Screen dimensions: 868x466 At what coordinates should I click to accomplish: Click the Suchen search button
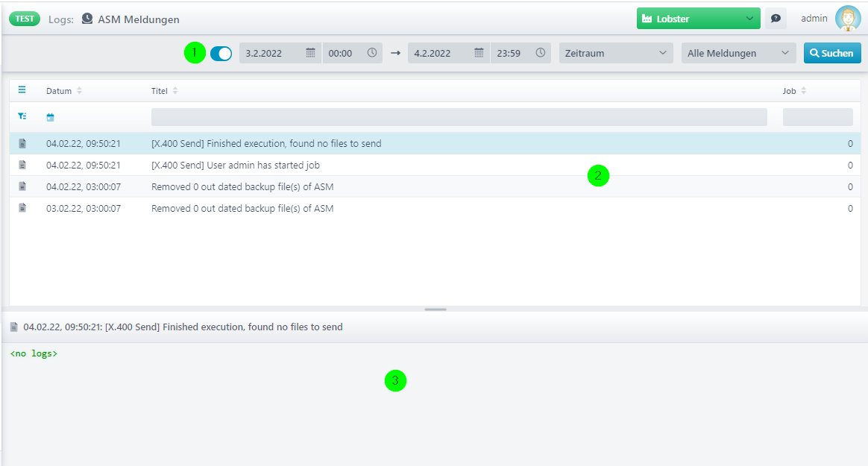tap(832, 53)
